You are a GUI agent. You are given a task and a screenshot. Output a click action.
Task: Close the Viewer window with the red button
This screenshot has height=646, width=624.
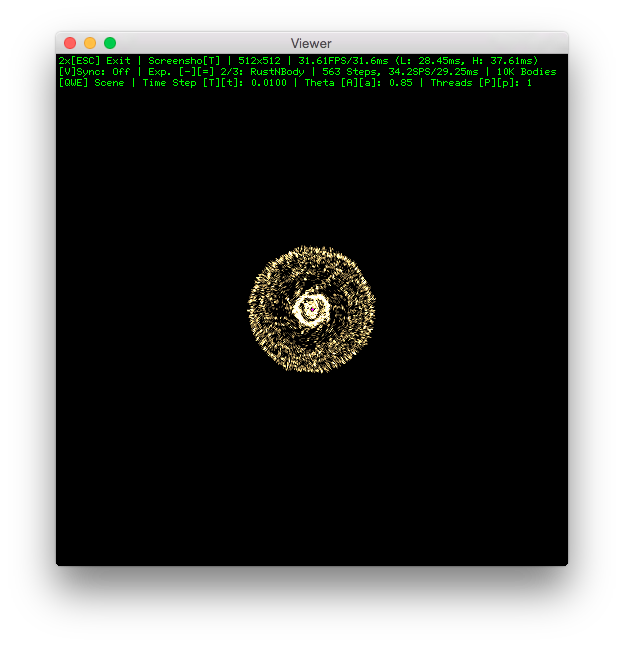(70, 43)
